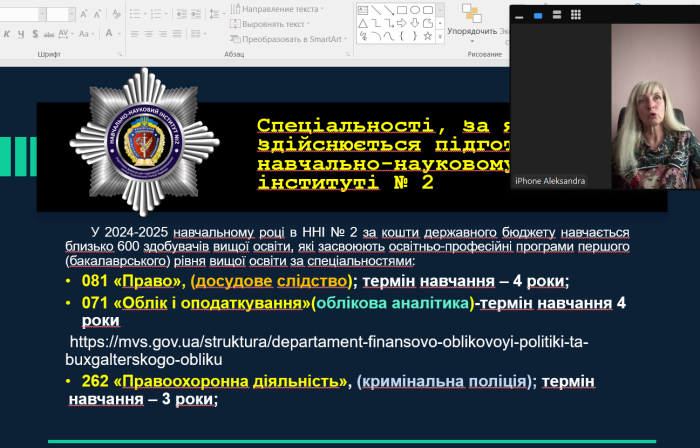This screenshot has width=700, height=448.
Task: Open the font size dropdown
Action: [x=72, y=14]
